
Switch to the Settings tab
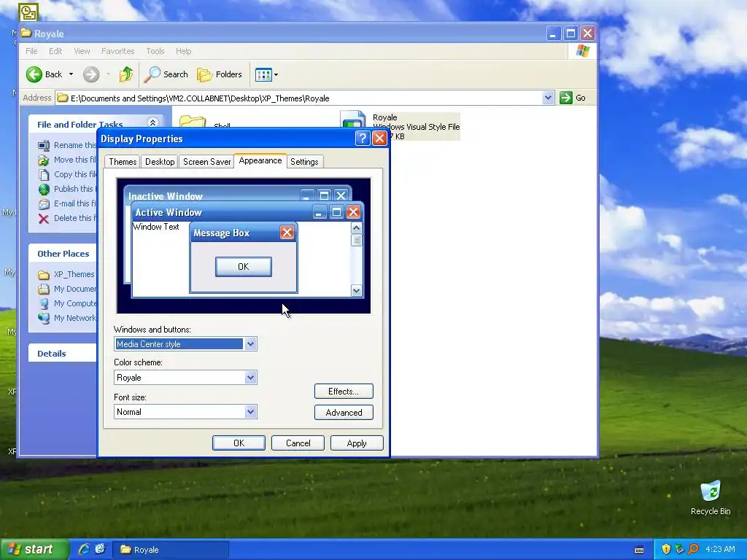(304, 161)
